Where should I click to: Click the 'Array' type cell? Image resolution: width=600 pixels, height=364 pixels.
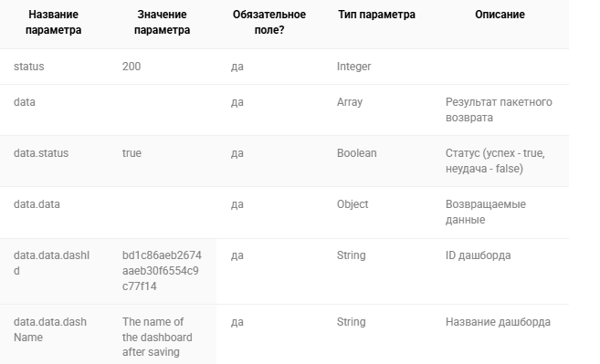click(x=350, y=102)
